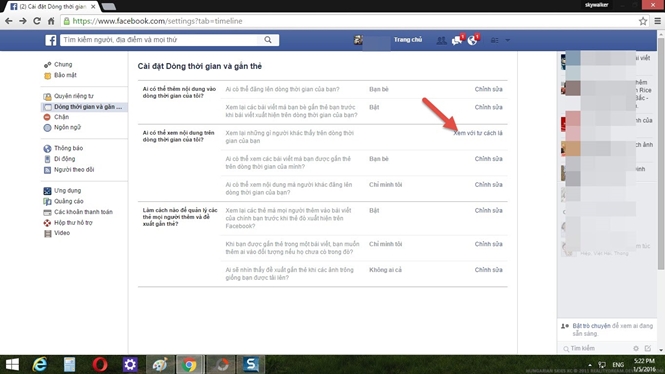Edit who sees others' posts on timeline

(x=489, y=184)
